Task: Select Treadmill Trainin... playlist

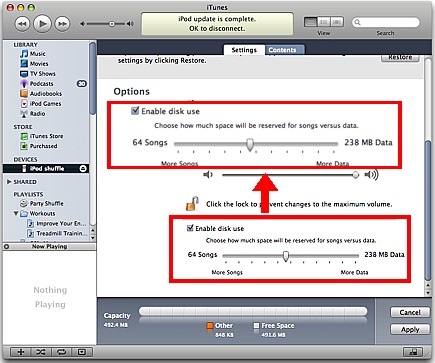Action: tap(58, 233)
